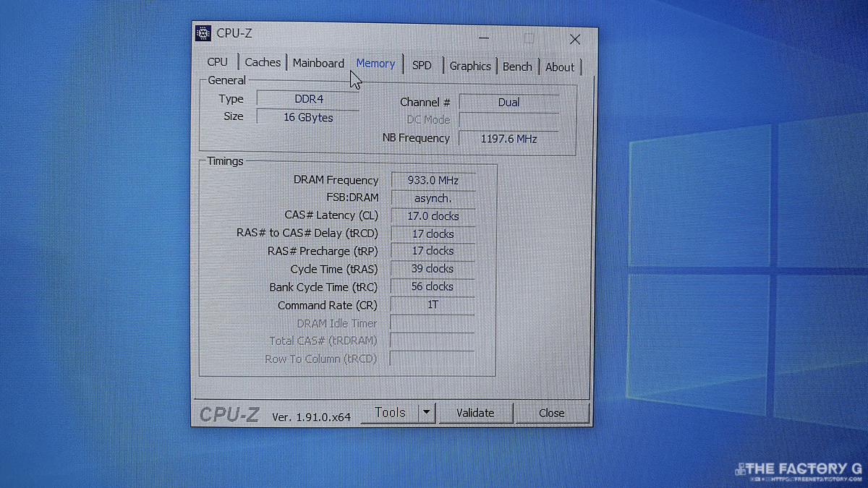Click the Validate button
Screen dimensions: 868x488
(x=475, y=413)
